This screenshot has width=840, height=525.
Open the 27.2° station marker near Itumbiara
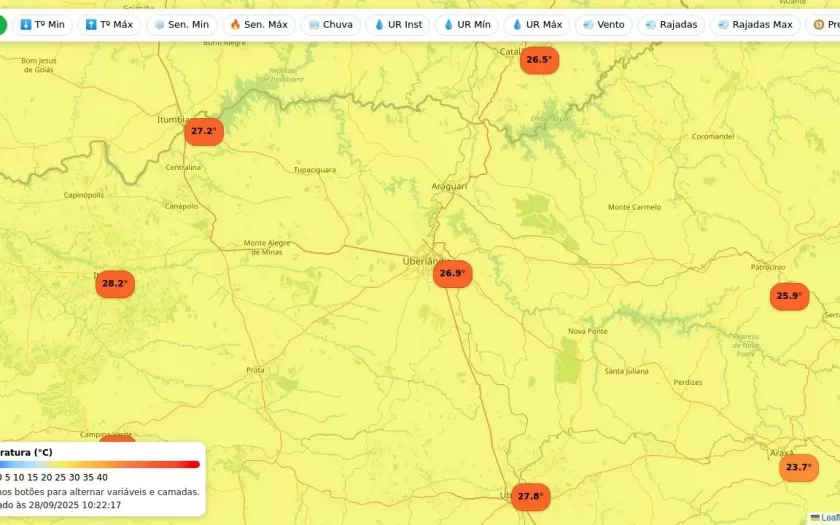coord(203,131)
